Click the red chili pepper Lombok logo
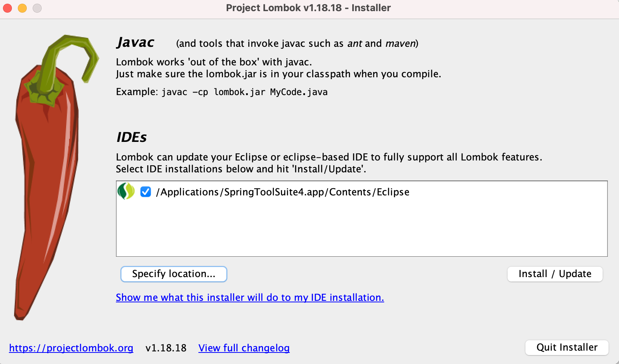619x364 pixels. 56,177
